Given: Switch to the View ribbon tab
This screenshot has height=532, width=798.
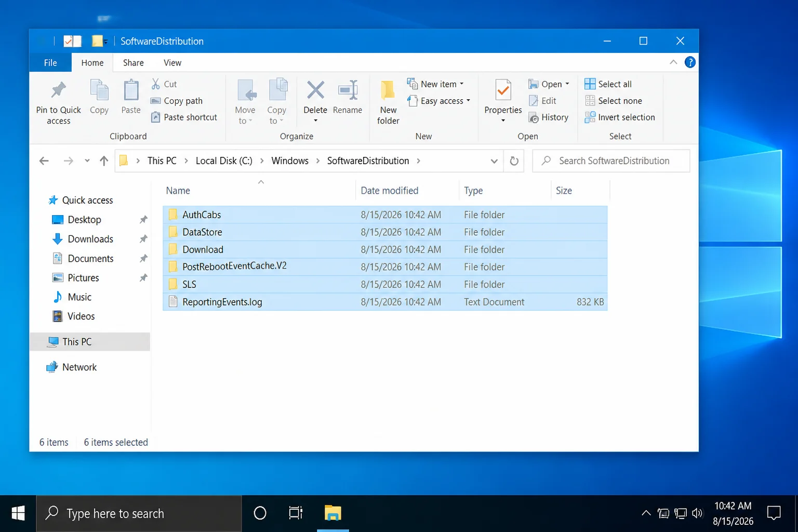Looking at the screenshot, I should point(172,63).
